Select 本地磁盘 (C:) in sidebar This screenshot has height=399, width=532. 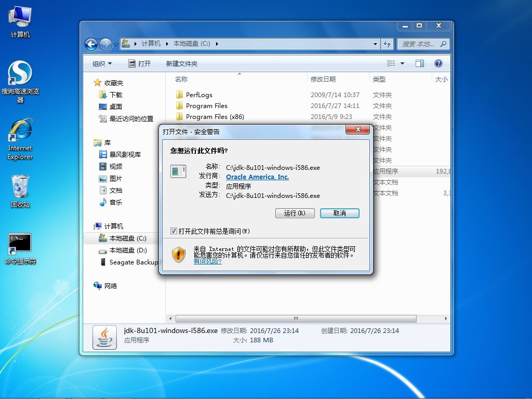[x=128, y=238]
